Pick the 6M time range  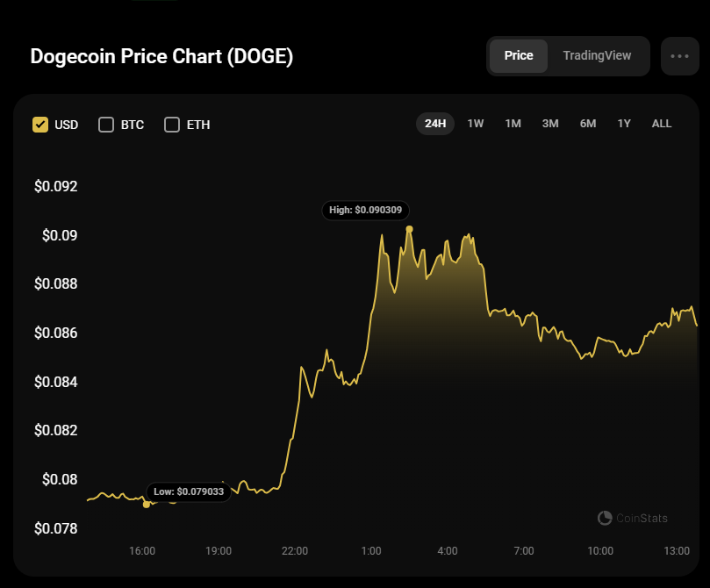(x=588, y=124)
